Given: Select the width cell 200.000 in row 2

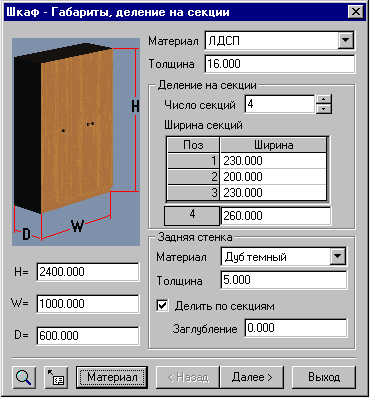Looking at the screenshot, I should [x=273, y=177].
